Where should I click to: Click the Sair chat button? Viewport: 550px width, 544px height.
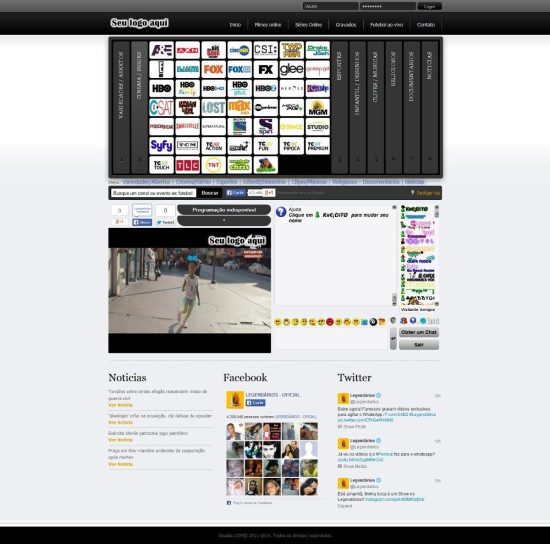coord(419,345)
